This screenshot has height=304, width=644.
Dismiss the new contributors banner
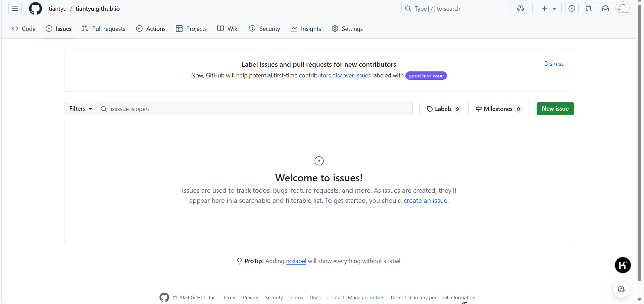click(554, 64)
